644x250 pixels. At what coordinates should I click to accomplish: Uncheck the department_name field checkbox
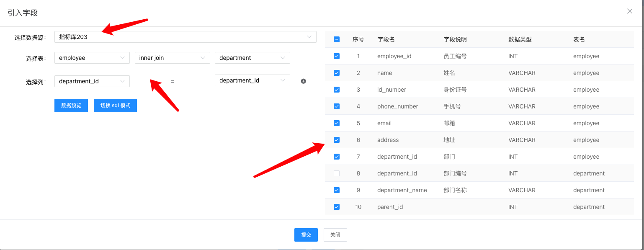[x=337, y=190]
